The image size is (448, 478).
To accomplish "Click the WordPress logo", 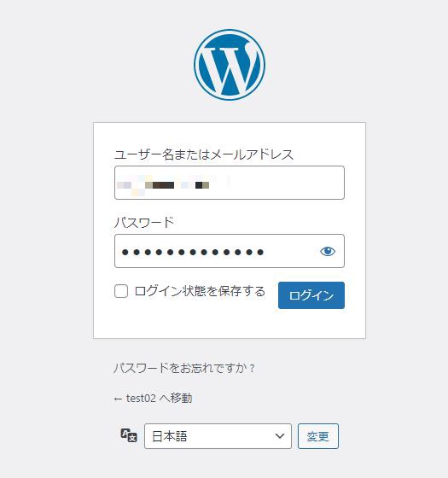I will [230, 65].
